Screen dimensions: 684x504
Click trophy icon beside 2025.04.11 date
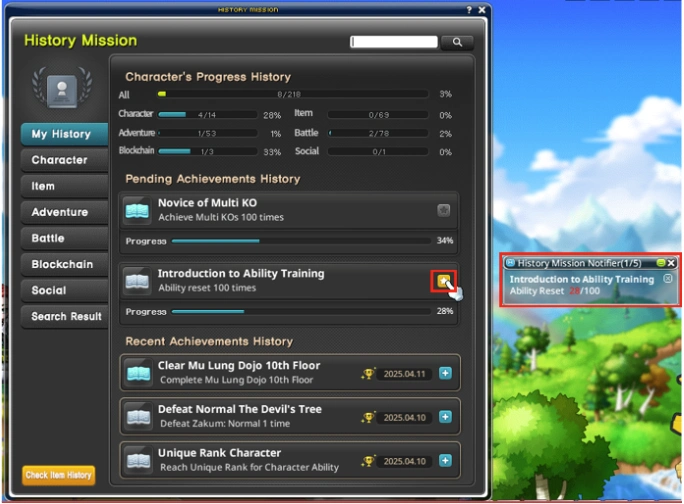tap(368, 374)
